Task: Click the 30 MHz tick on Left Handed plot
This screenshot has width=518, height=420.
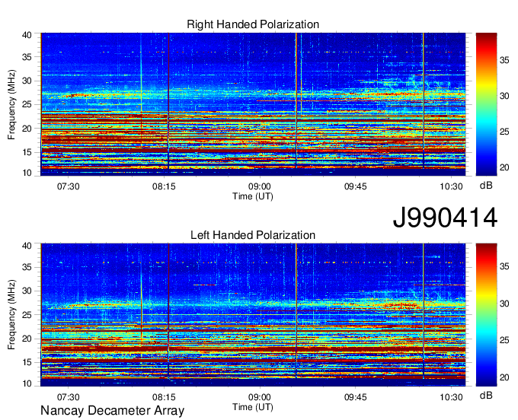Action: pyautogui.click(x=27, y=291)
